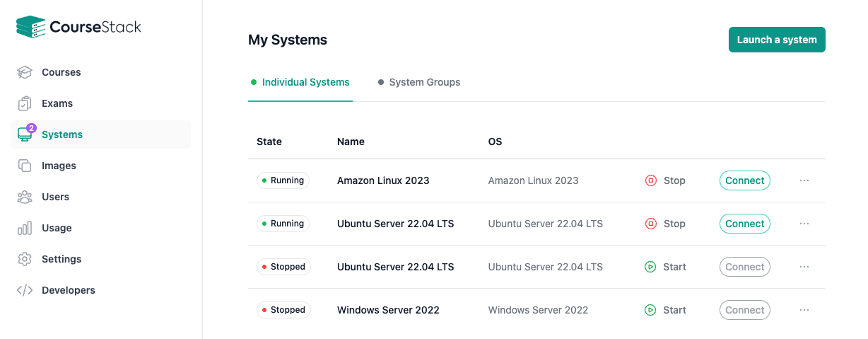Click the Stopped badge in the Ubuntu row
868x339 pixels.
coord(283,267)
